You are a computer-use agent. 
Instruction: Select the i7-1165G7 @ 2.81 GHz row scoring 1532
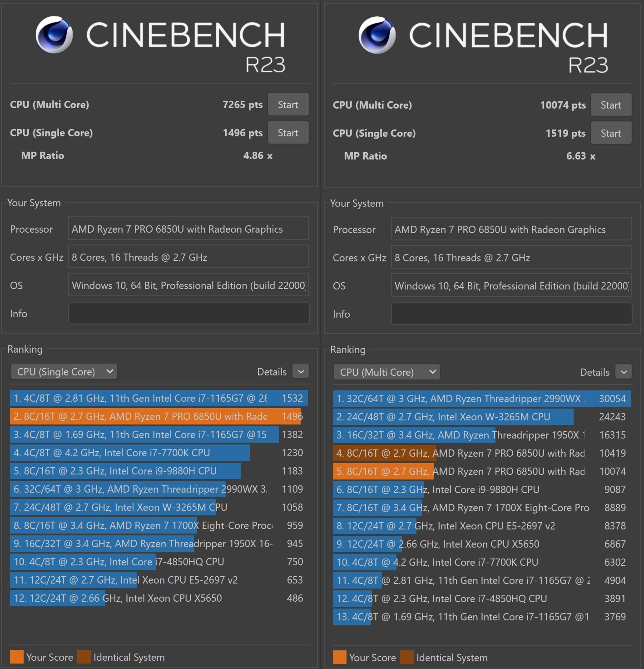tap(159, 398)
